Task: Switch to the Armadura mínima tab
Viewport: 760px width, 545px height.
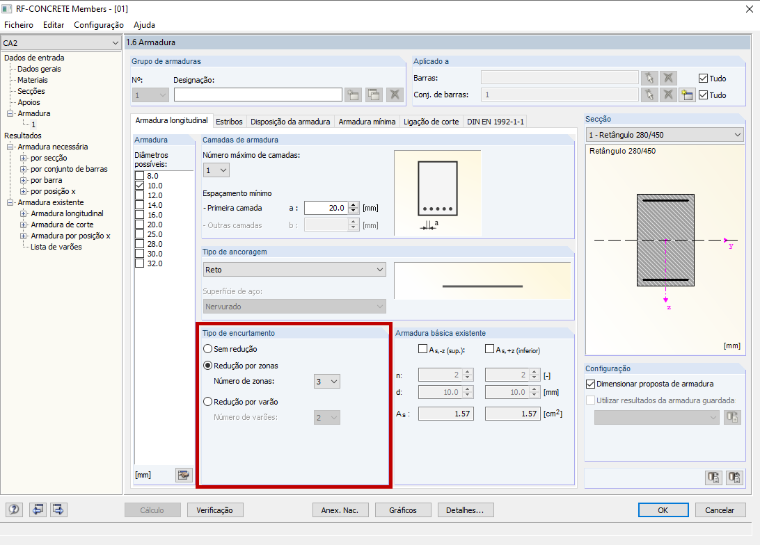Action: coord(367,122)
